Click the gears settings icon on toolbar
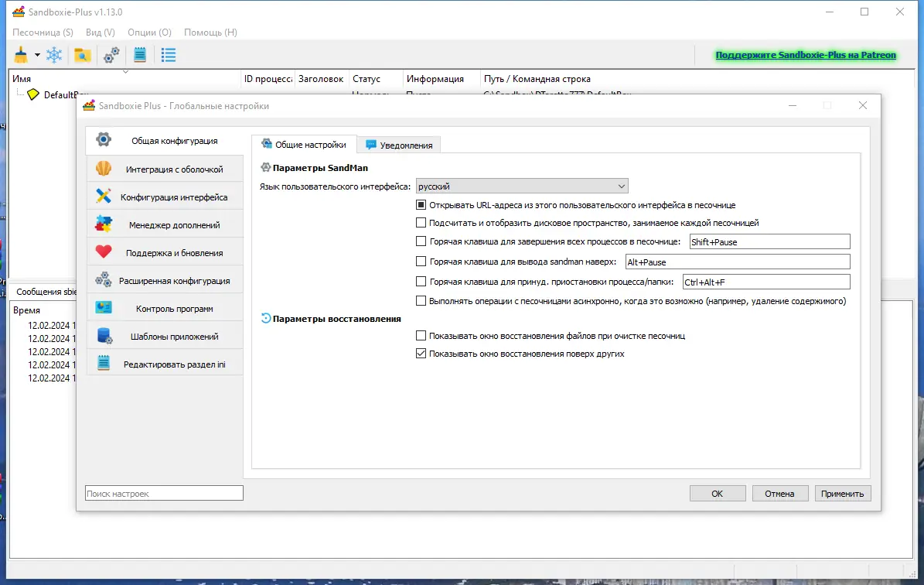Screen dimensions: 924x585 [x=111, y=54]
